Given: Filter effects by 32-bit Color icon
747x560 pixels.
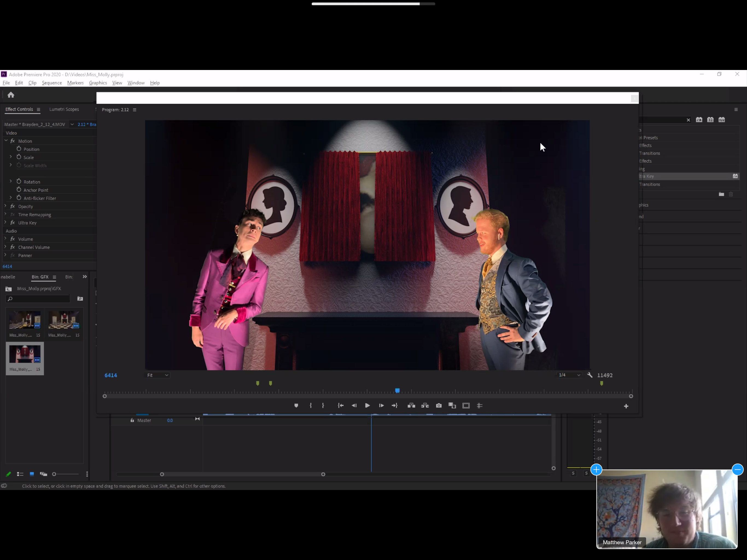Looking at the screenshot, I should pyautogui.click(x=710, y=119).
